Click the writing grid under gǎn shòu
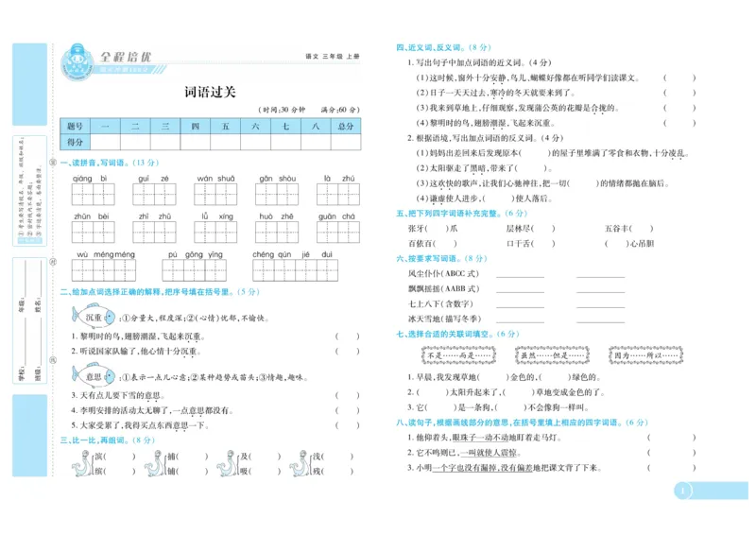756x535 pixels. [277, 195]
